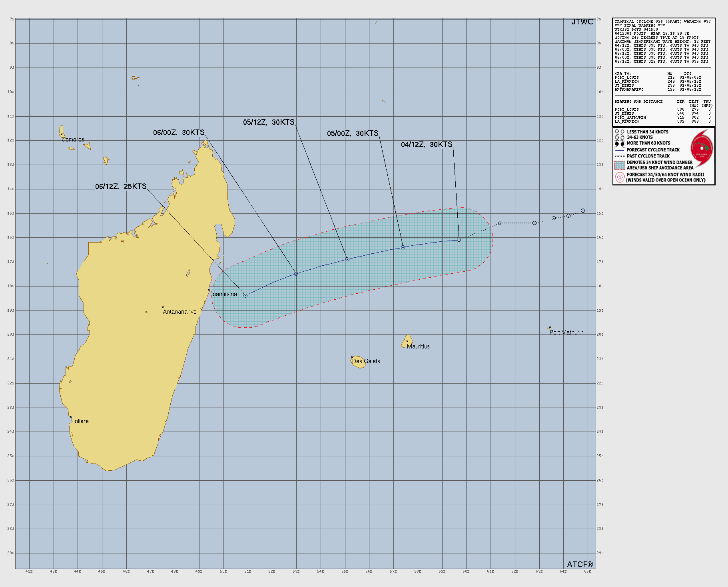
Task: Select the JTWC label at top right
Action: click(x=582, y=22)
